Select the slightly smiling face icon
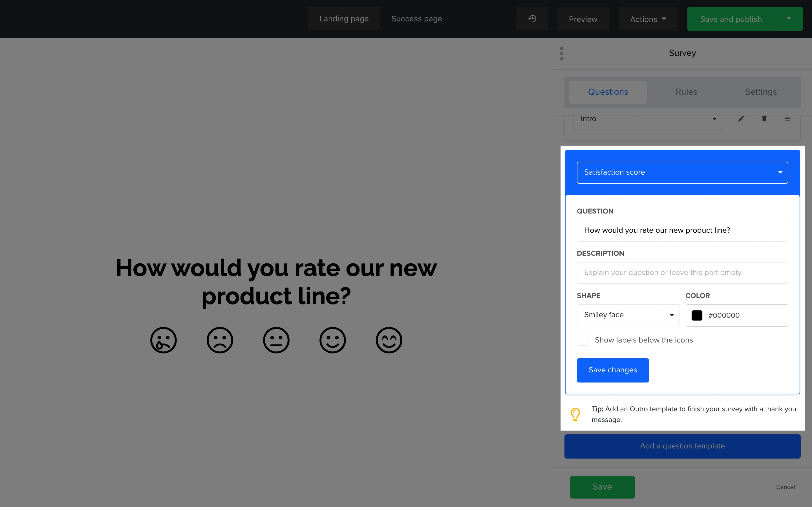Screen dimensions: 812x507 coord(332,340)
